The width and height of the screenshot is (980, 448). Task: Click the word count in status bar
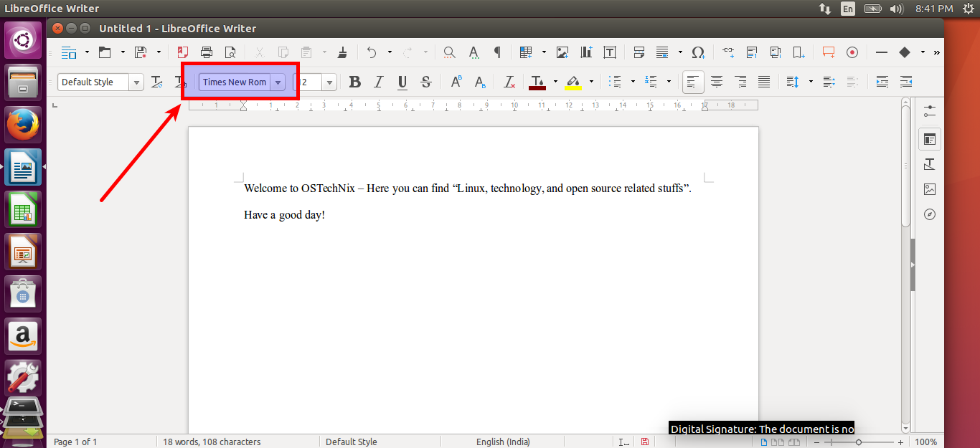click(x=212, y=442)
